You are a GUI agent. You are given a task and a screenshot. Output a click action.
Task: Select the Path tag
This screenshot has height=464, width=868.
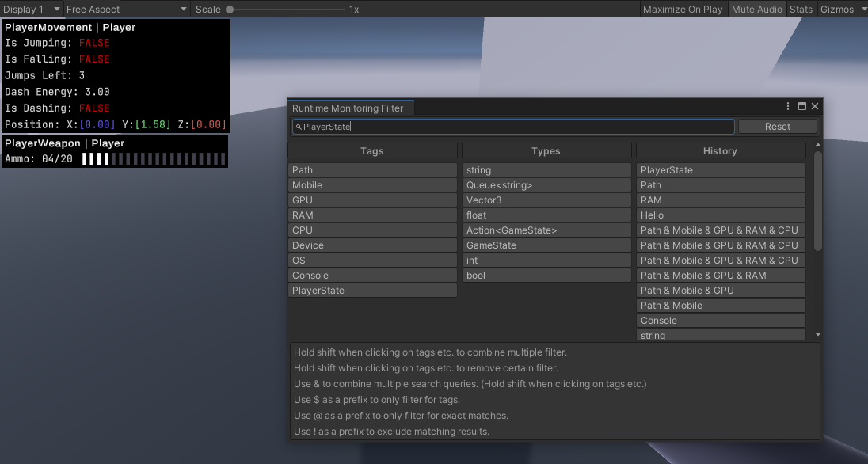click(x=372, y=170)
